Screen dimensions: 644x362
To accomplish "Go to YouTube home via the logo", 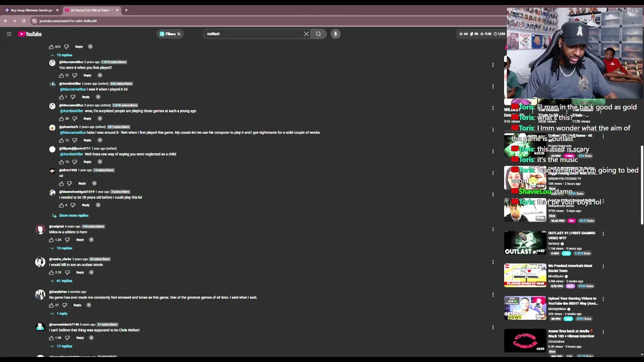I will click(30, 34).
